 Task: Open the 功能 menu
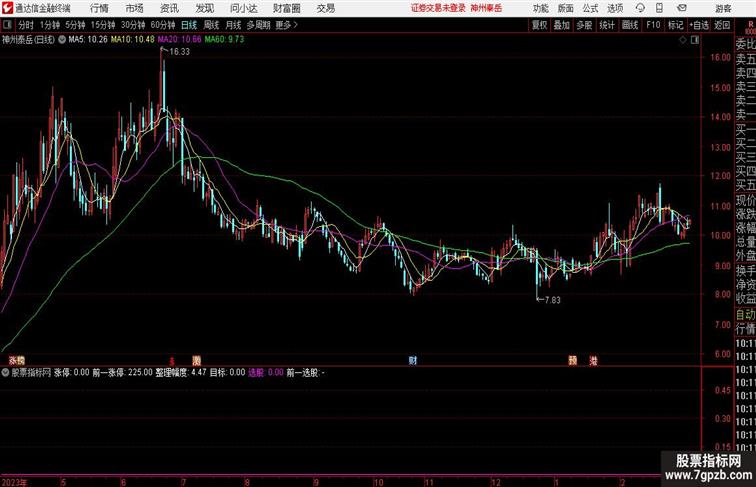tap(540, 8)
